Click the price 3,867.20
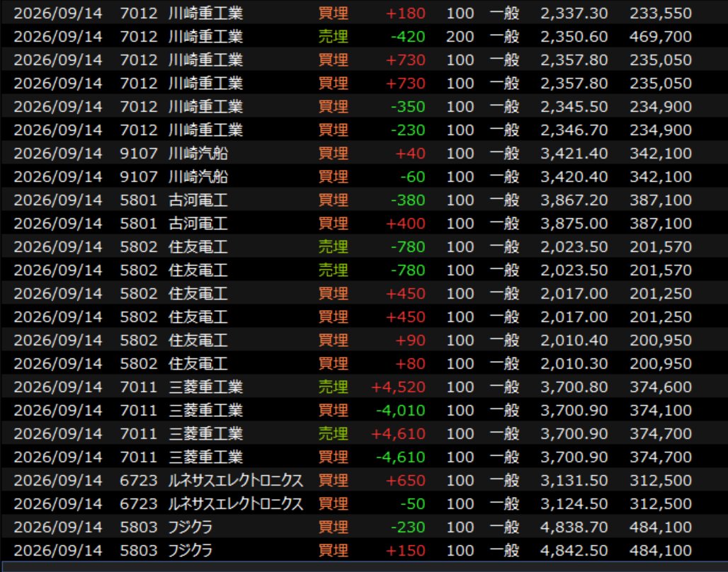Screen dimensions: 728x572 point(574,200)
